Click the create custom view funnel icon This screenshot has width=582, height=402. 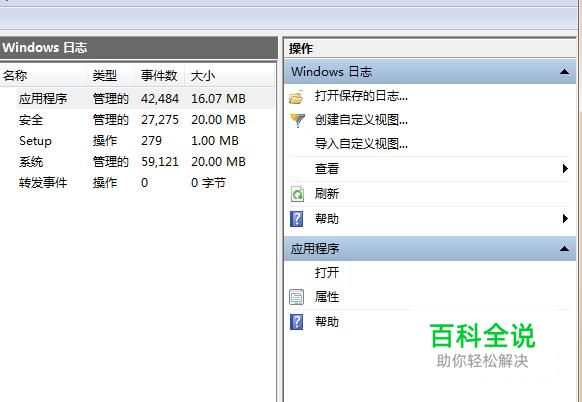tap(297, 121)
